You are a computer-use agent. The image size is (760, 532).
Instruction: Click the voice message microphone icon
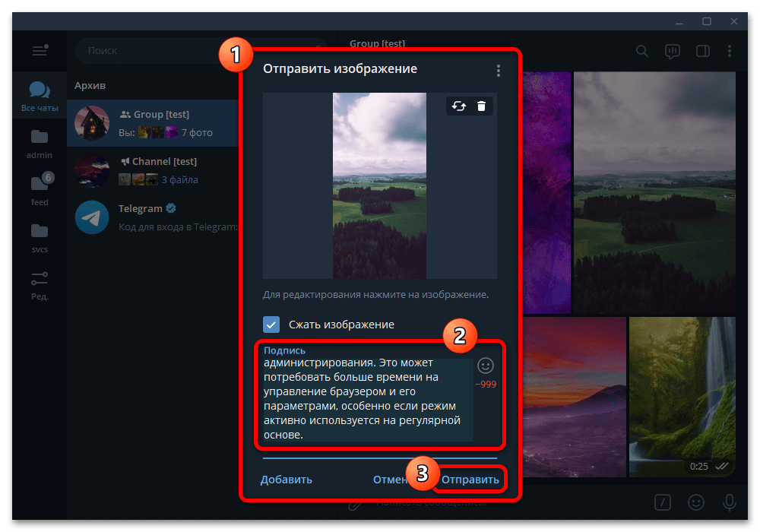pos(730,502)
